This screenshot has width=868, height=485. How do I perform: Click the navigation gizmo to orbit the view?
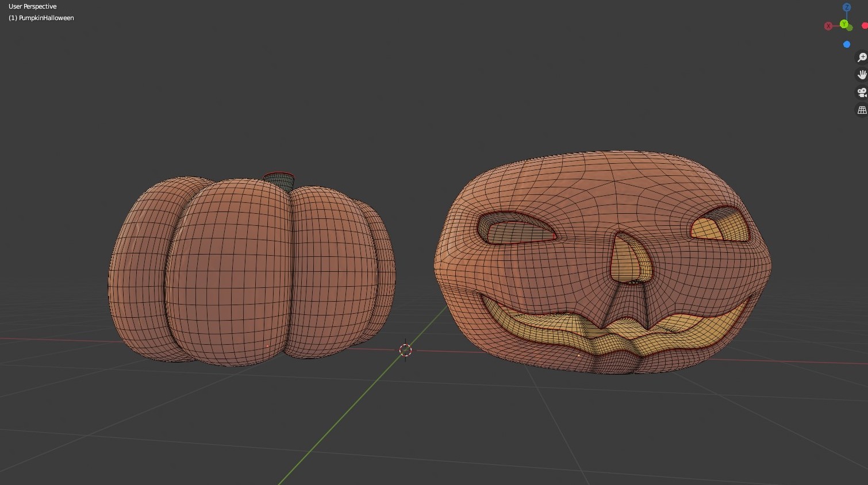coord(844,24)
